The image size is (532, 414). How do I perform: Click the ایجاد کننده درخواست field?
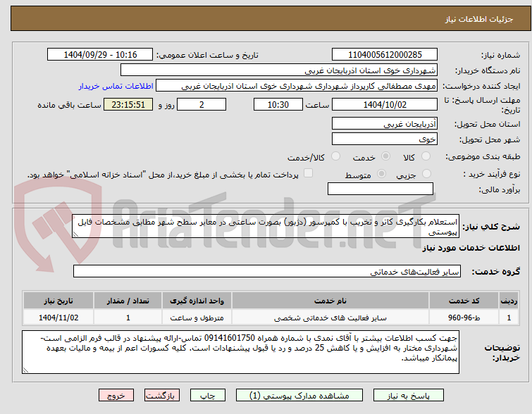point(297,86)
